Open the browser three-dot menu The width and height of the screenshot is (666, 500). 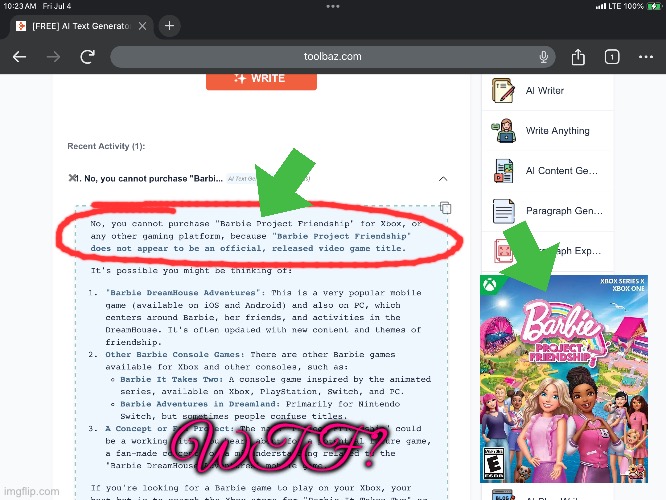(646, 57)
